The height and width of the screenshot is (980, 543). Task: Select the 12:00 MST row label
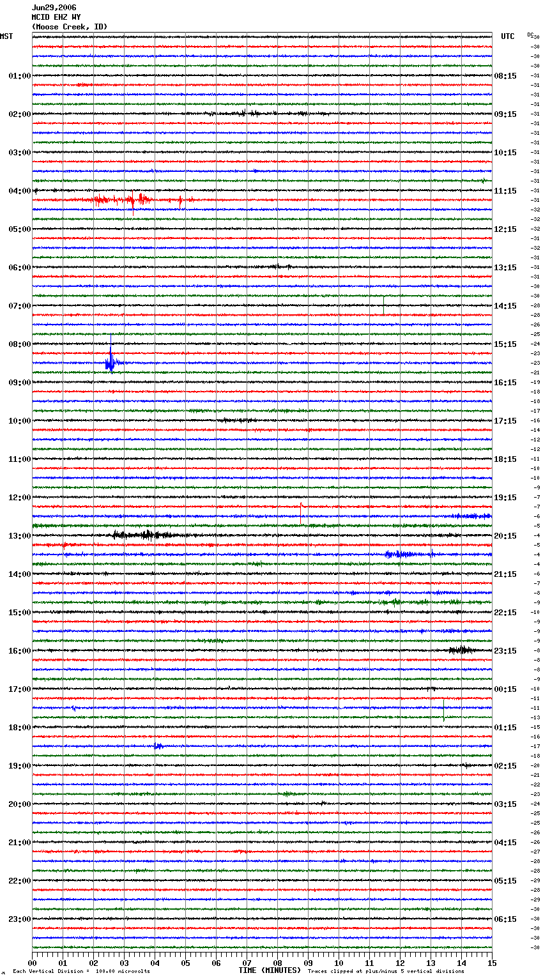click(19, 498)
